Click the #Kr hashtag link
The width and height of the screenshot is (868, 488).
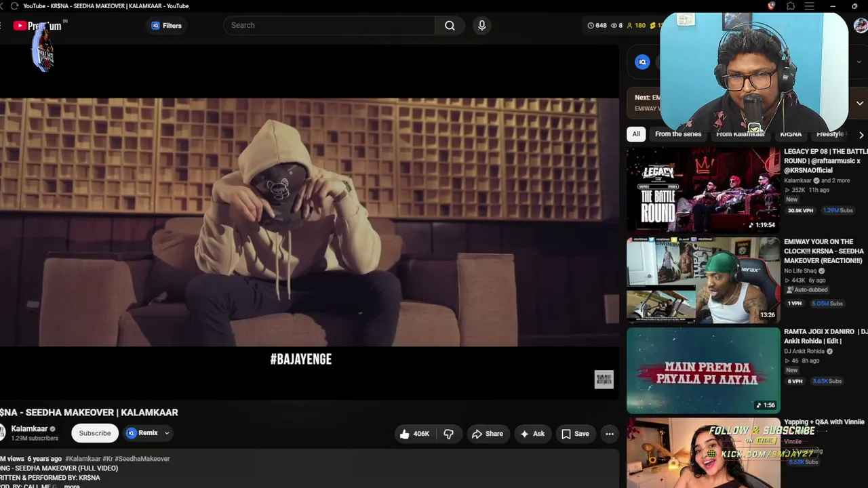[107, 459]
